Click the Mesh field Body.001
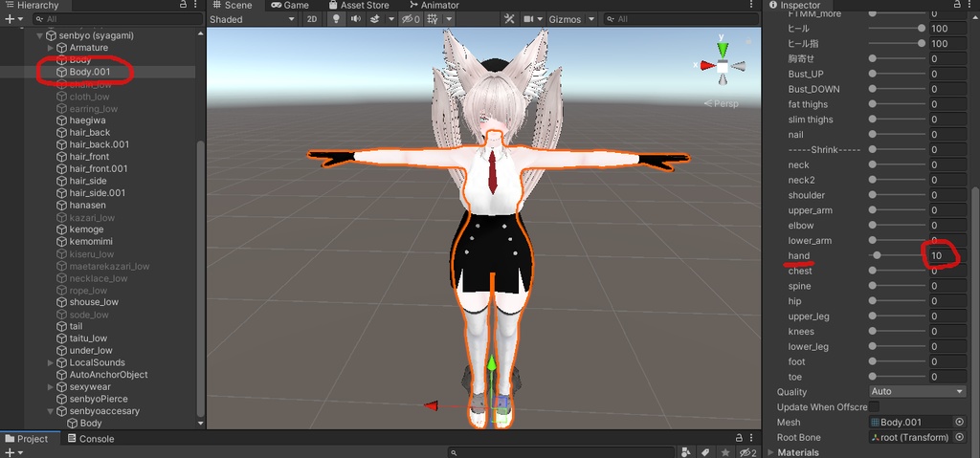This screenshot has height=458, width=980. pyautogui.click(x=911, y=422)
